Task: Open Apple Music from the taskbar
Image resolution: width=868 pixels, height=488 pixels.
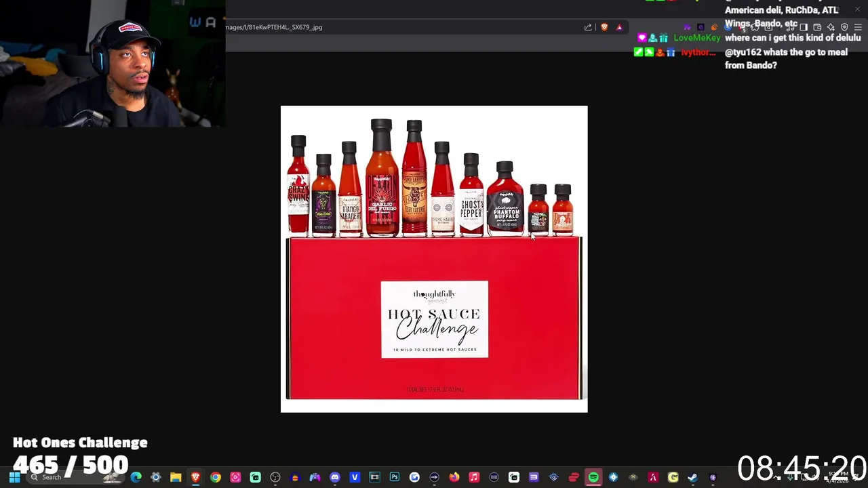Action: (474, 477)
